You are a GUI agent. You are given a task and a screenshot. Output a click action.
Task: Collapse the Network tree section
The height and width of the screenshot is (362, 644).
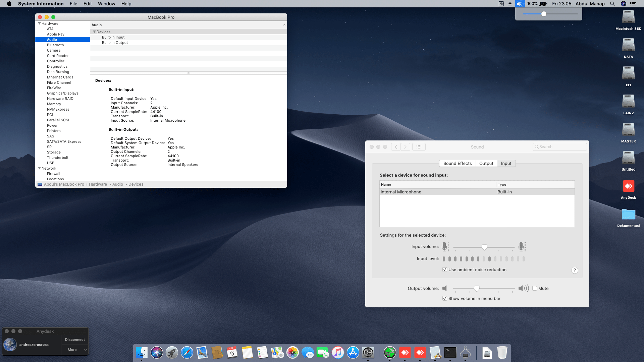point(39,168)
